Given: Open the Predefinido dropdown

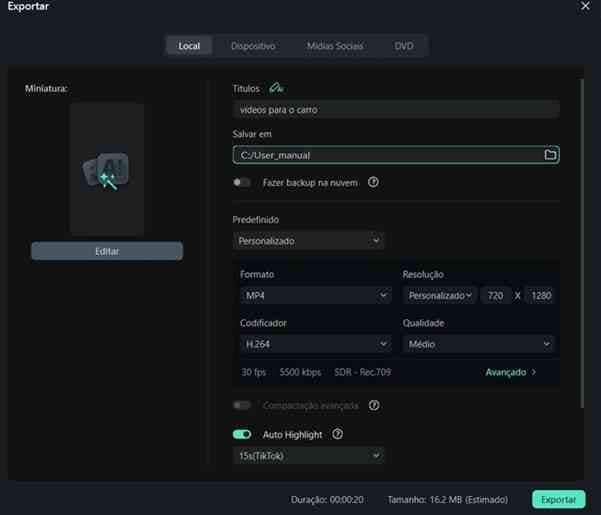Looking at the screenshot, I should 308,241.
